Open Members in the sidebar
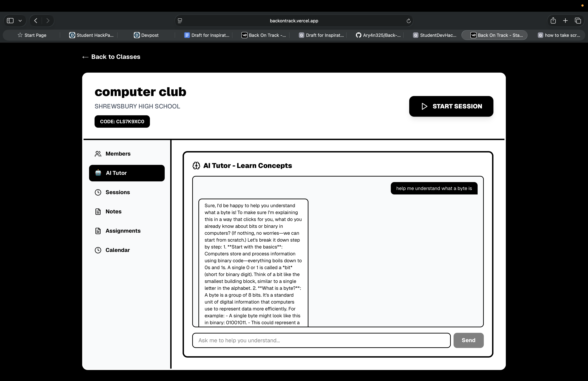The width and height of the screenshot is (588, 381). [118, 154]
